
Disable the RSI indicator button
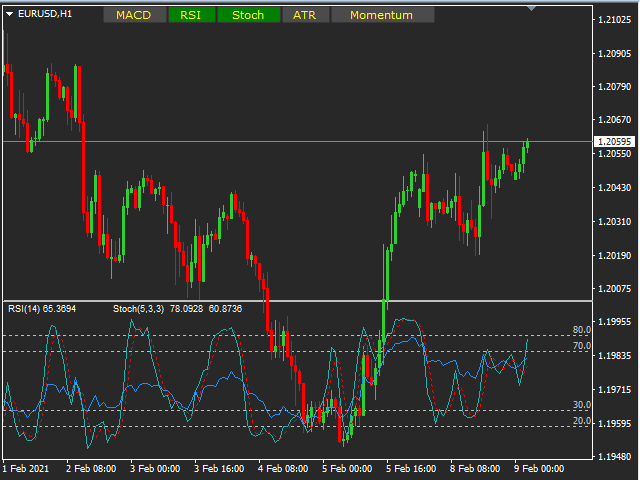click(x=191, y=15)
